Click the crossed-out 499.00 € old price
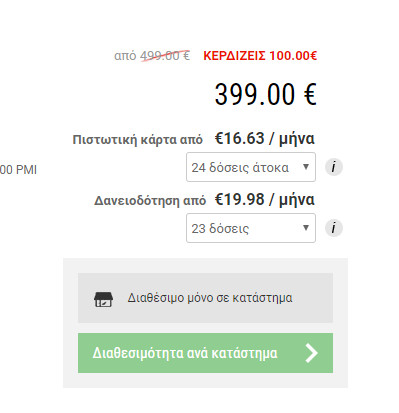This screenshot has height=413, width=399. 165,55
